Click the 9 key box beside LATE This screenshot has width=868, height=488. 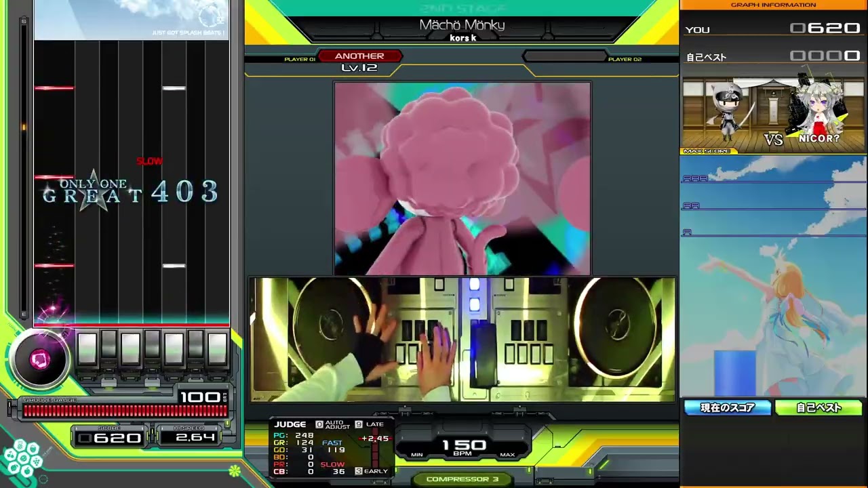click(359, 424)
